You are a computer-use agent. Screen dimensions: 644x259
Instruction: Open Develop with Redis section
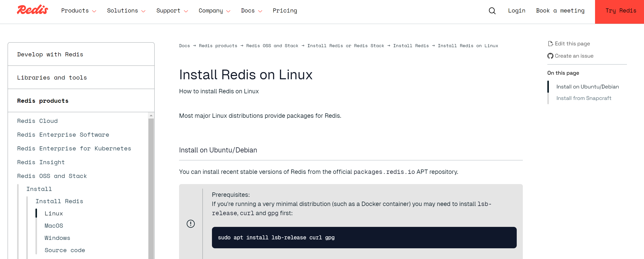(50, 54)
